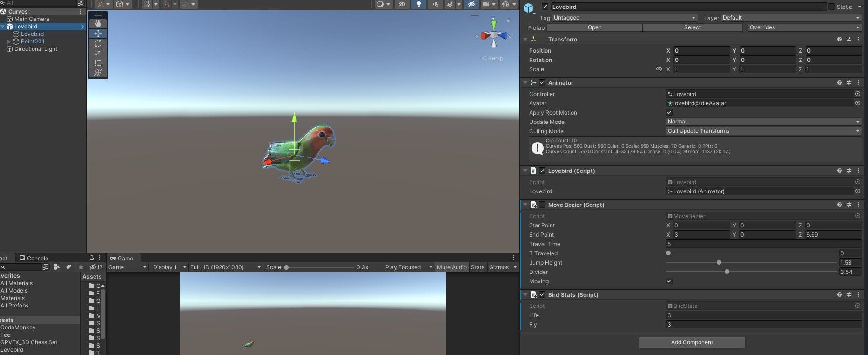Disable the Lovebird (Script) component checkbox
The height and width of the screenshot is (355, 868).
tap(542, 171)
